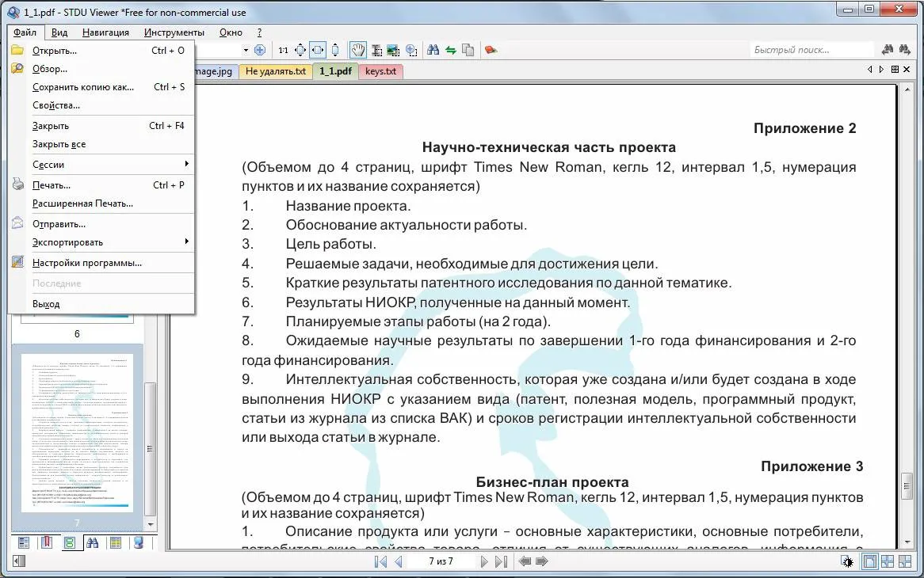
Task: Choose Обзор... menu entry
Action: click(101, 69)
